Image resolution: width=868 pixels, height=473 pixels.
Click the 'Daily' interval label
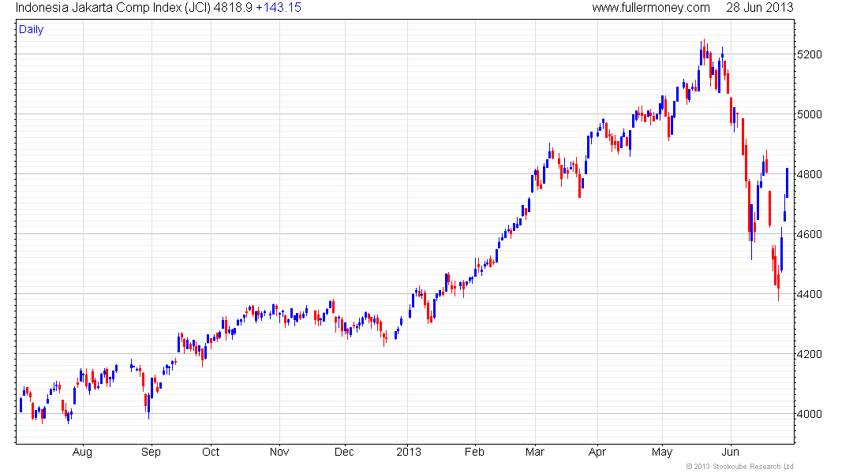(x=31, y=29)
